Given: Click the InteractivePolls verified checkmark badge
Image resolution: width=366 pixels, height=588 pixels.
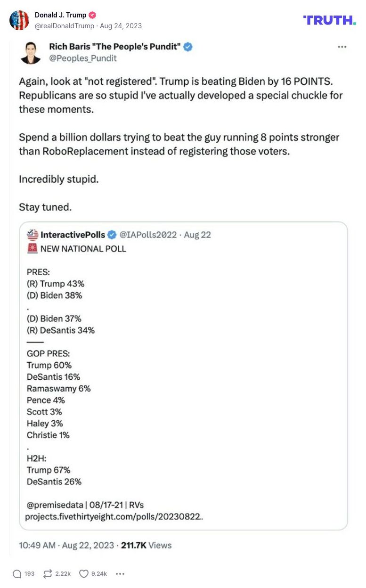Looking at the screenshot, I should [112, 235].
